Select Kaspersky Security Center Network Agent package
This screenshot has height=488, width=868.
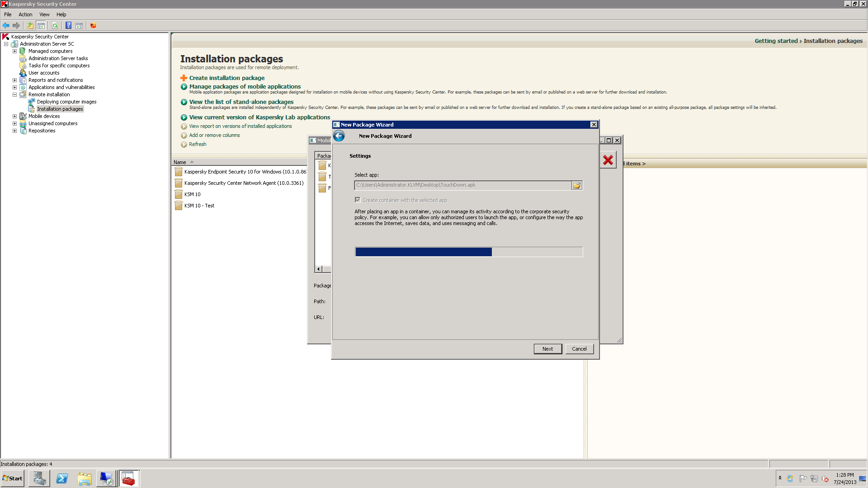(244, 183)
